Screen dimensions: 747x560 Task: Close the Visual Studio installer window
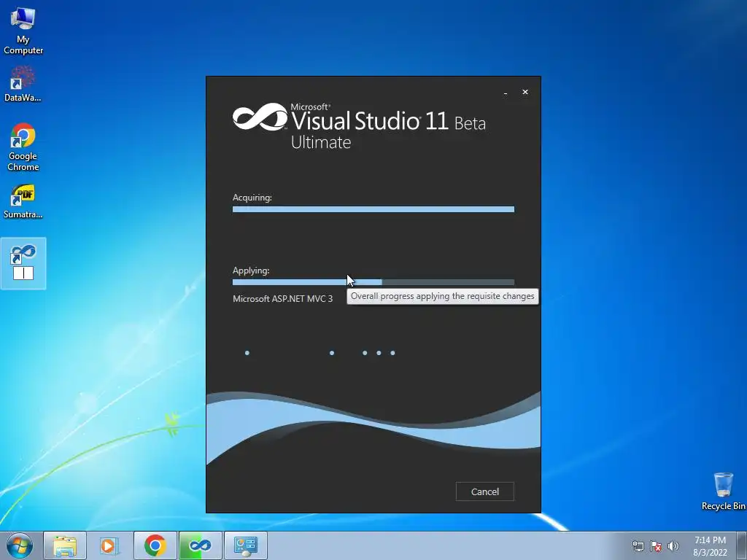click(525, 92)
